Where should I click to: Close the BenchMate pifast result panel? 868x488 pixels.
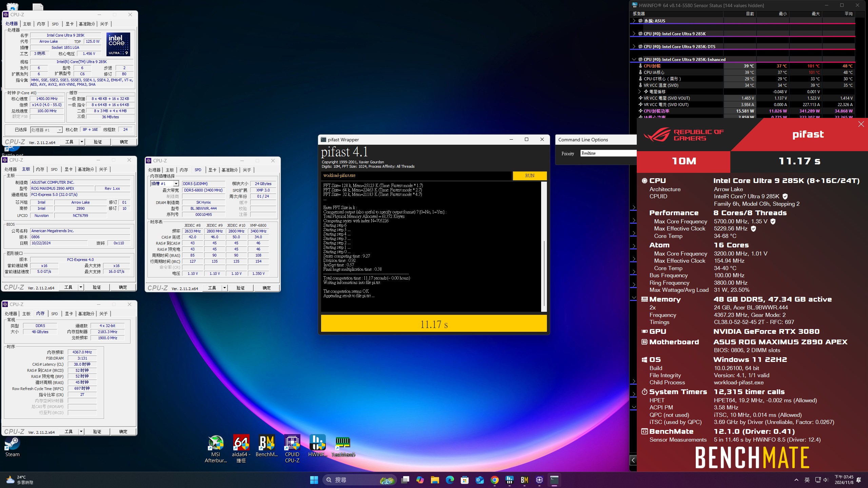[861, 124]
